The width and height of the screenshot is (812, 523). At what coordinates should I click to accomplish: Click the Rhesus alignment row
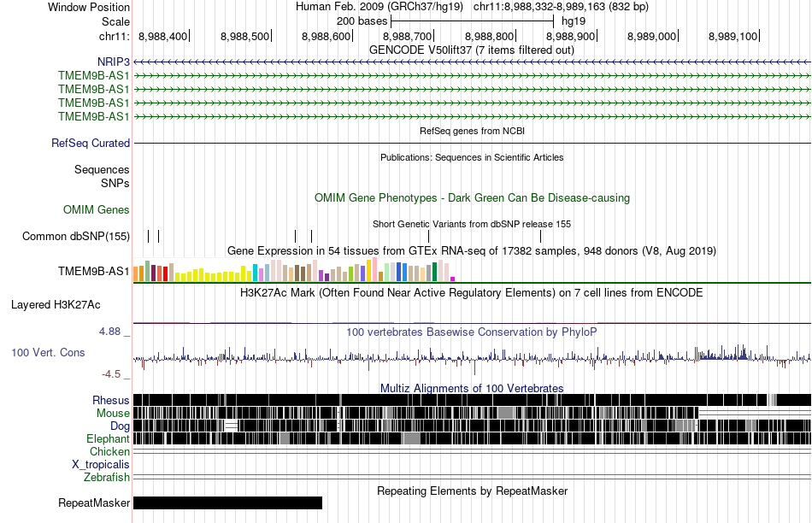[473, 400]
